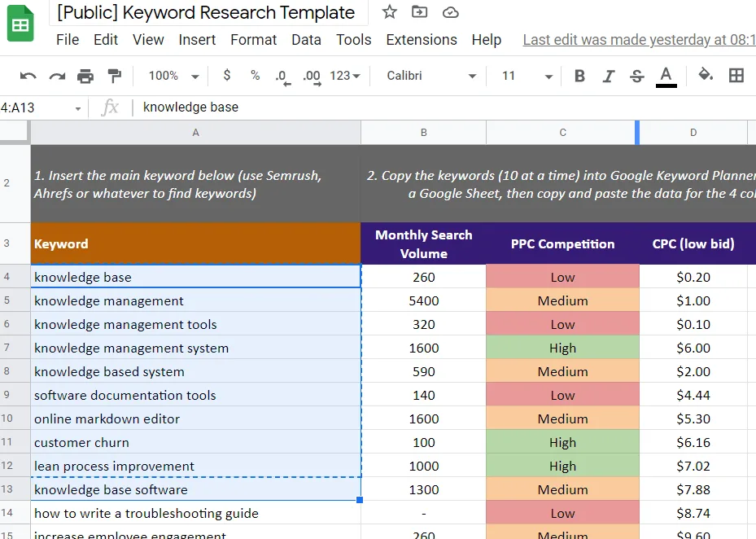The image size is (756, 539).
Task: Select the knowledge base software cell
Action: (196, 489)
